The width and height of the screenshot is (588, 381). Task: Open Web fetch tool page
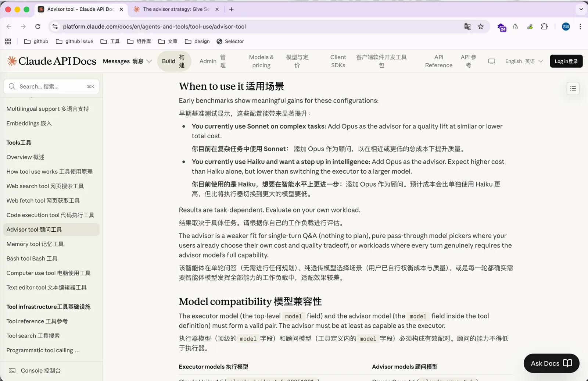coord(43,201)
